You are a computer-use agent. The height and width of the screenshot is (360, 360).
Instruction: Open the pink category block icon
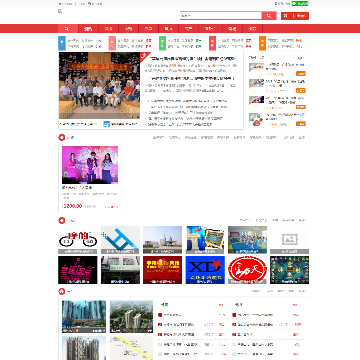coord(112,43)
